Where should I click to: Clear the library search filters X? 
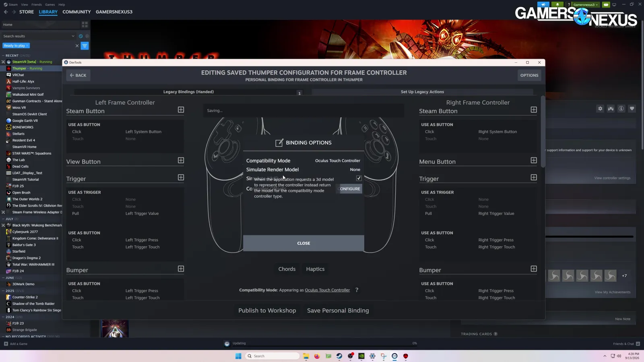(x=77, y=46)
